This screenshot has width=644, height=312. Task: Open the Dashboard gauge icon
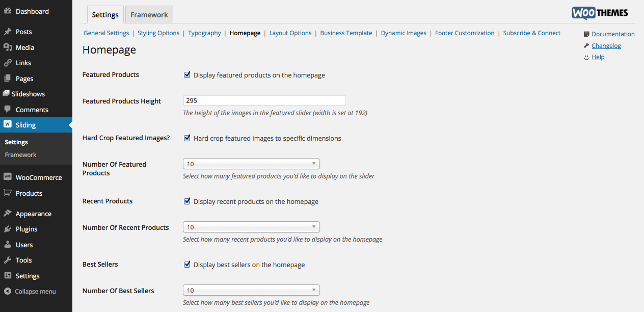coord(8,11)
